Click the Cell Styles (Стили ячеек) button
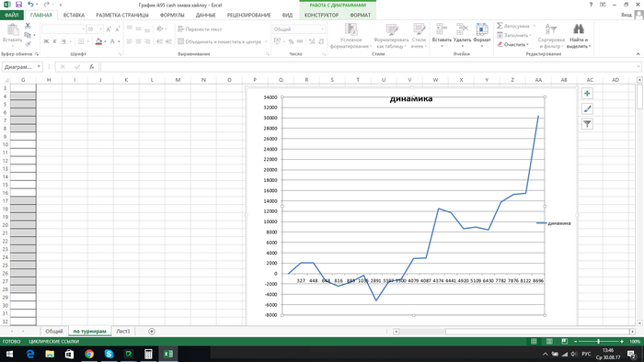This screenshot has height=362, width=644. [419, 36]
